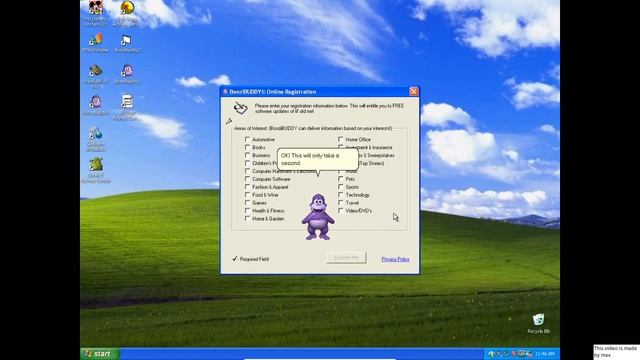The height and width of the screenshot is (360, 640).
Task: Open the Windows start menu
Action: coord(100,354)
